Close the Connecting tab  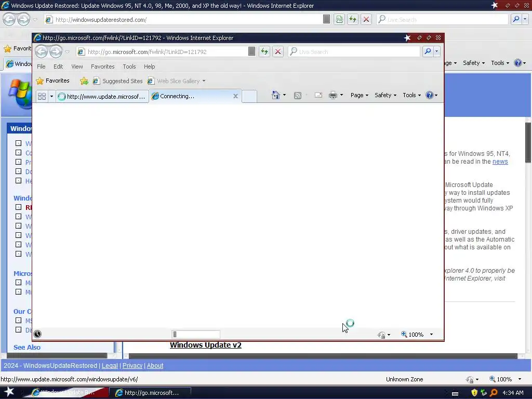coord(235,96)
